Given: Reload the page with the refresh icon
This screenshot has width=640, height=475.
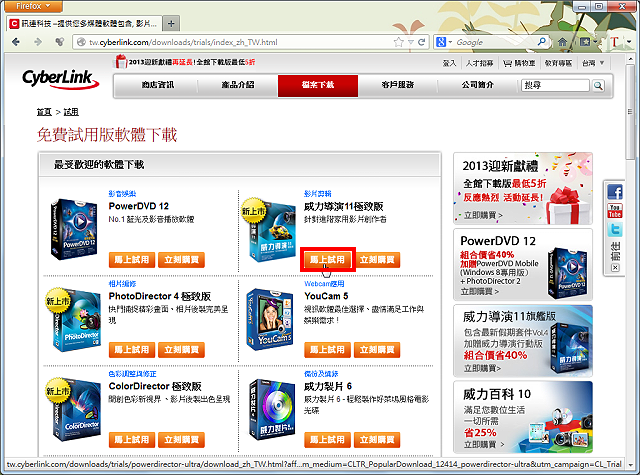Looking at the screenshot, I should [422, 42].
